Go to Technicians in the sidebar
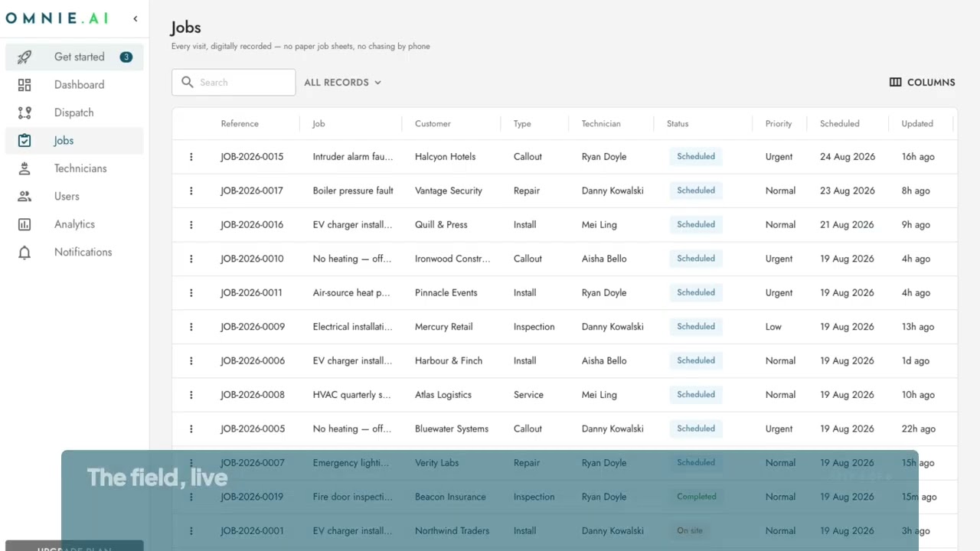The height and width of the screenshot is (551, 980). point(74,168)
